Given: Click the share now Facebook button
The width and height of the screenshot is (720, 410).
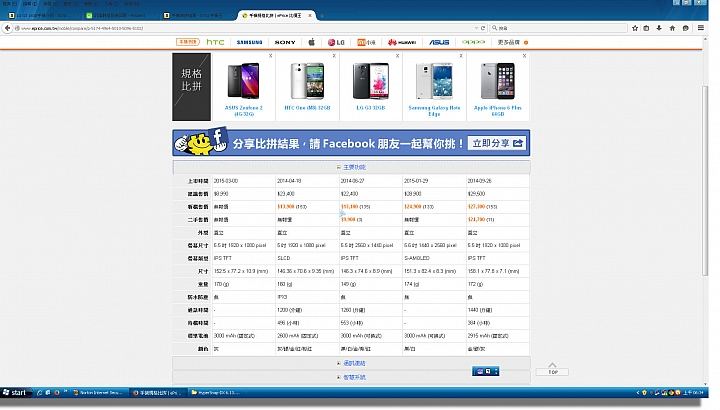Looking at the screenshot, I should tap(497, 143).
